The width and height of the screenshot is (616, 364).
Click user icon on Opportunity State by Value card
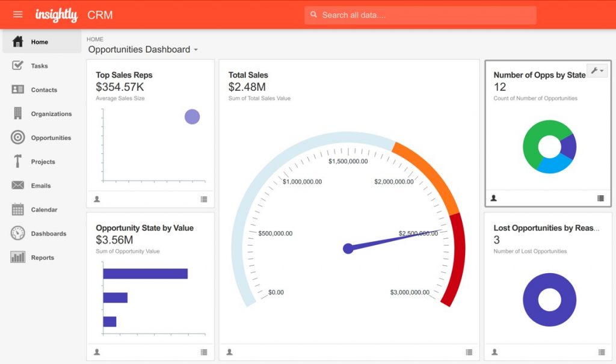pos(97,352)
